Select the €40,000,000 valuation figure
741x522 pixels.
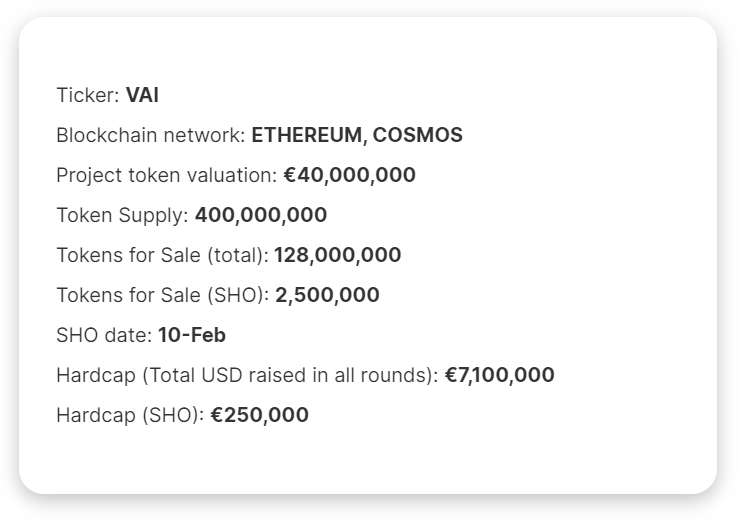click(350, 175)
